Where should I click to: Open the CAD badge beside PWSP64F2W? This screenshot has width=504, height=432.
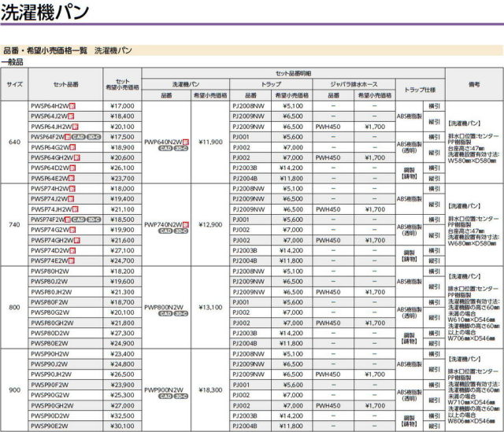pos(78,137)
